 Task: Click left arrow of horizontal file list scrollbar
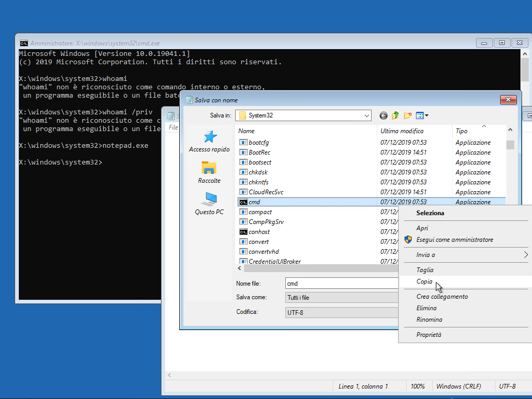click(x=240, y=268)
